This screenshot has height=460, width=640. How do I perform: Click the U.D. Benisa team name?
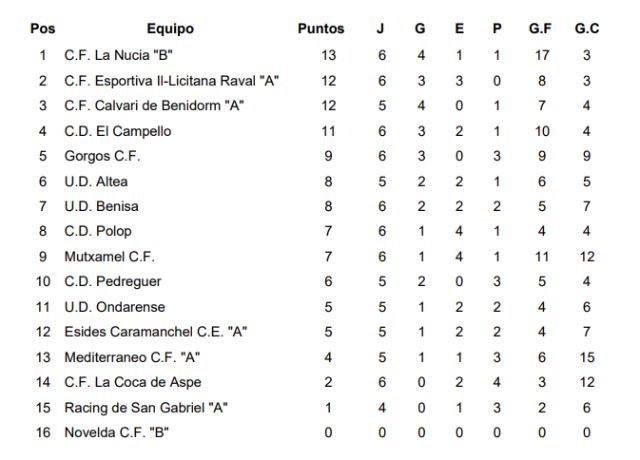[101, 206]
